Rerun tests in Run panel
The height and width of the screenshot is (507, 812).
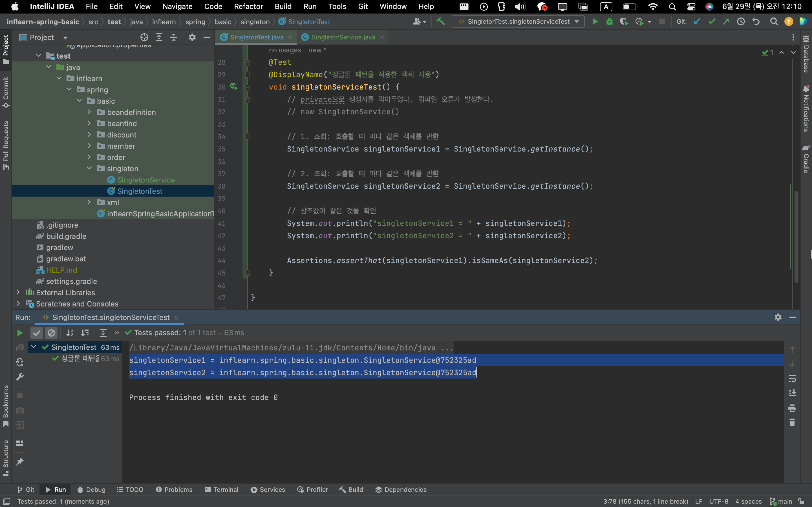coord(20,333)
